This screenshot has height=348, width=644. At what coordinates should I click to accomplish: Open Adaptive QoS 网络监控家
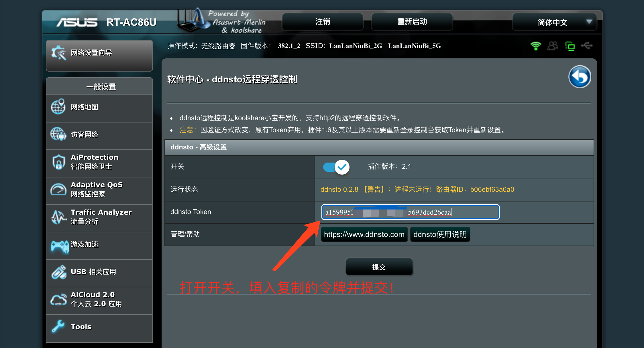pyautogui.click(x=99, y=191)
